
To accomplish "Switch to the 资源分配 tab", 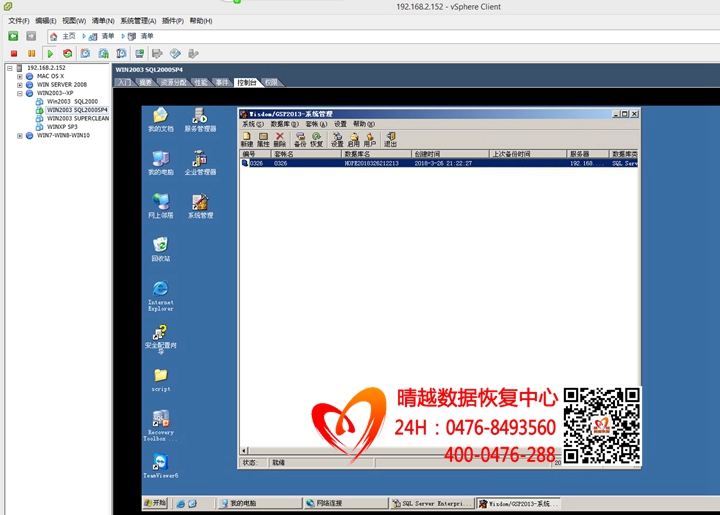I will pos(174,83).
